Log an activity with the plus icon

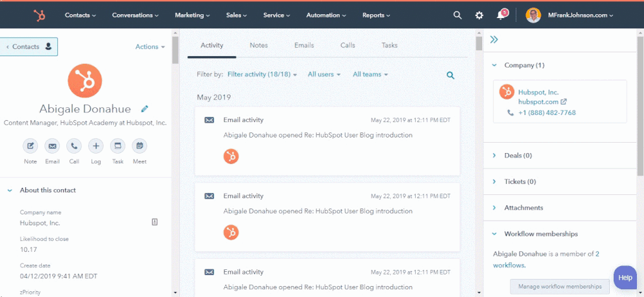point(95,146)
